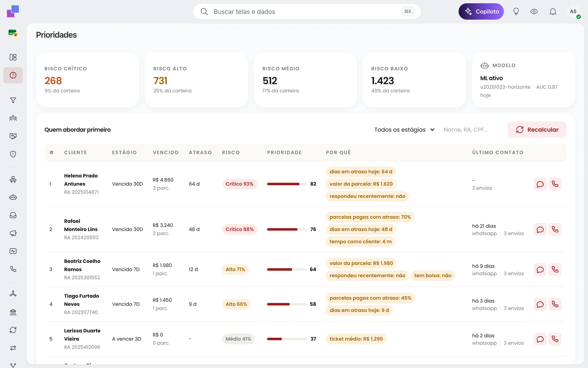Viewport: 588px width, 368px height.
Task: Sort by the RISCO column header
Action: point(231,152)
